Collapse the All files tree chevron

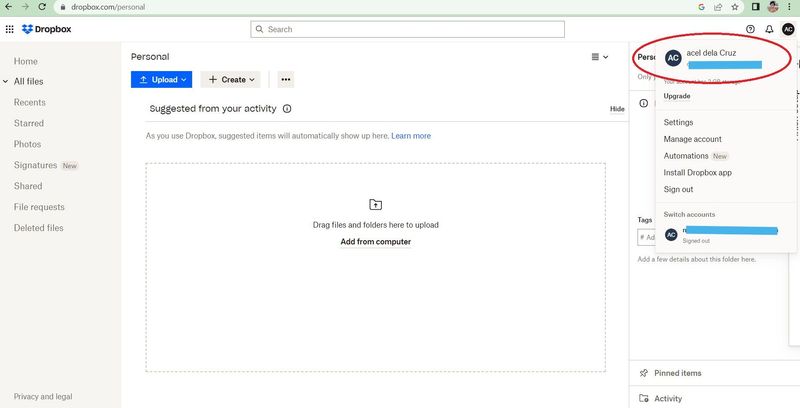[6, 82]
